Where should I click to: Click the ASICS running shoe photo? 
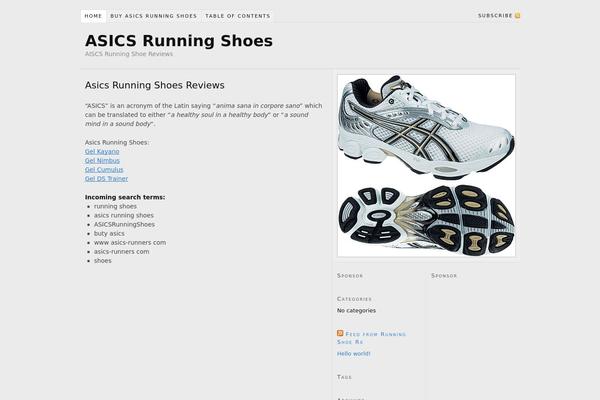(x=426, y=165)
